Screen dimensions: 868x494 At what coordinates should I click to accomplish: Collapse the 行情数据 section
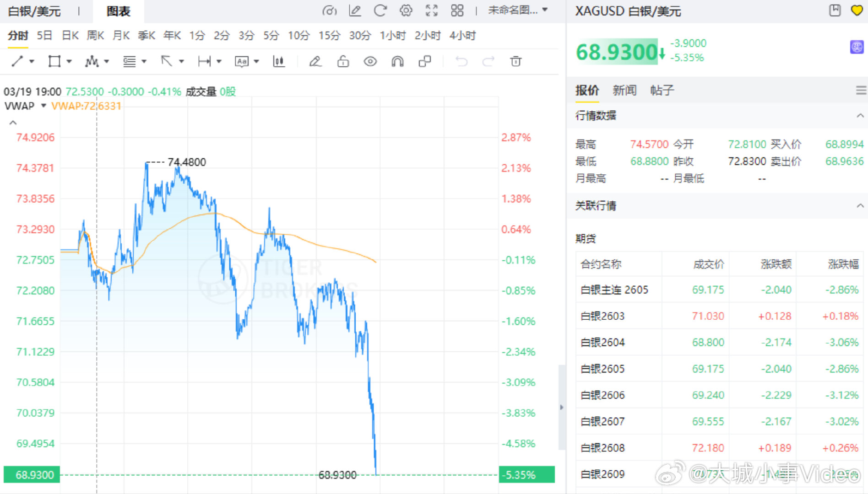pyautogui.click(x=858, y=116)
